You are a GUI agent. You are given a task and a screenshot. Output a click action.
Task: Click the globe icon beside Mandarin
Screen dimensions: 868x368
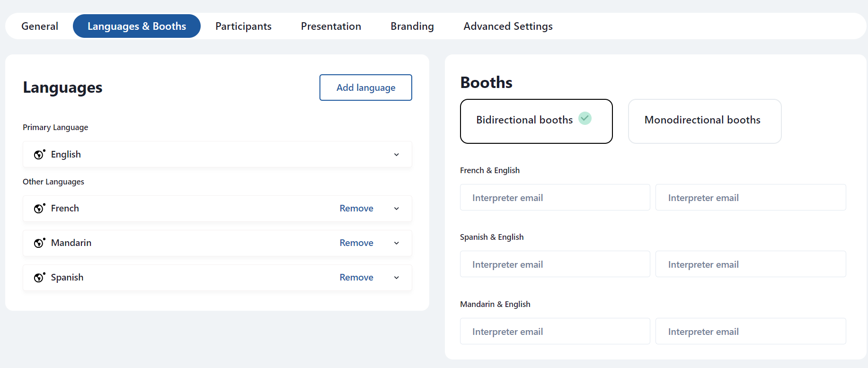39,243
